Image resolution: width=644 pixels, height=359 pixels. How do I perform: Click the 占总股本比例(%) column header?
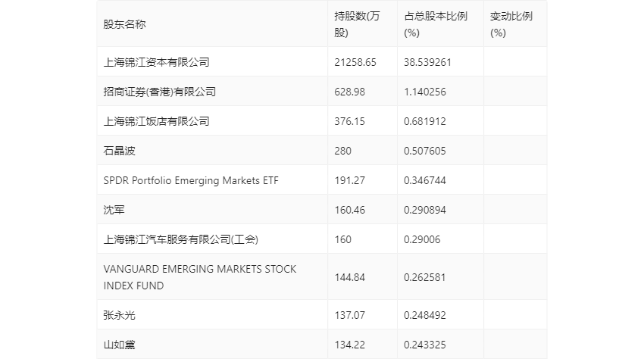[x=435, y=24]
